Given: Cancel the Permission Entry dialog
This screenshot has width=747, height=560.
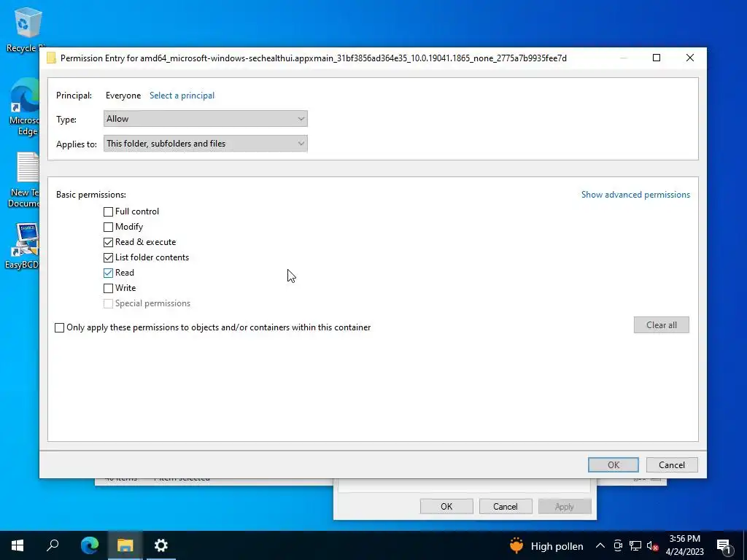Looking at the screenshot, I should point(672,464).
